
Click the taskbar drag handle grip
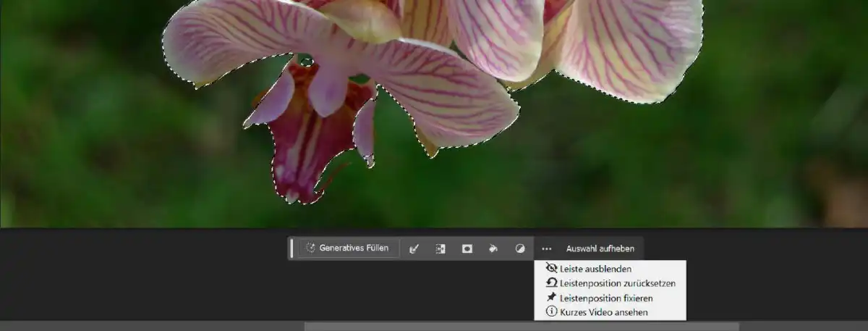click(292, 248)
